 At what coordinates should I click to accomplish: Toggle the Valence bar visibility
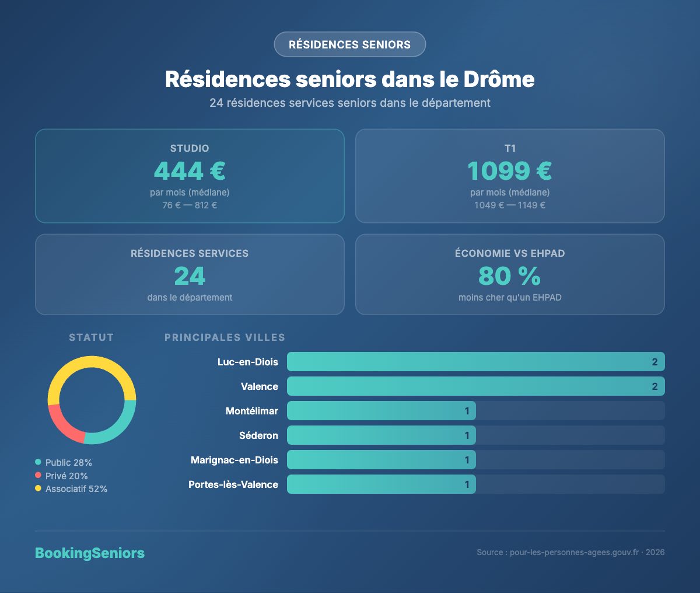pyautogui.click(x=475, y=386)
